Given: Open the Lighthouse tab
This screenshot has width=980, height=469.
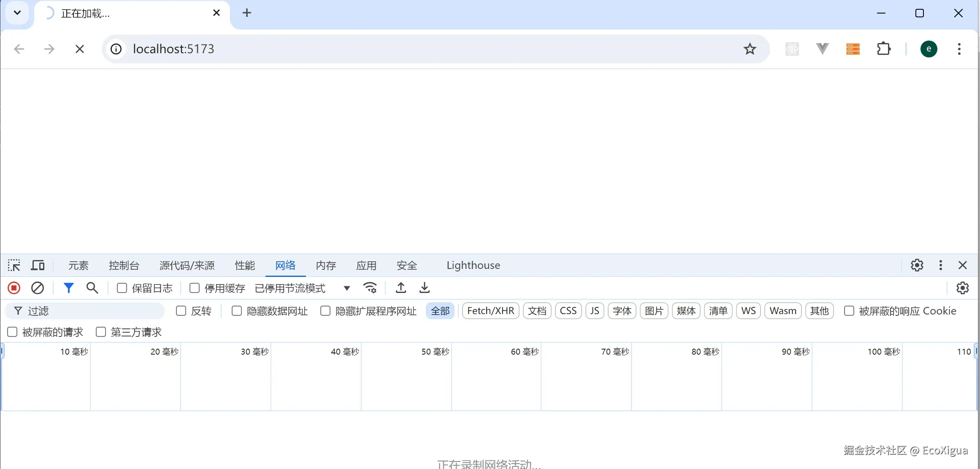Looking at the screenshot, I should (x=473, y=265).
